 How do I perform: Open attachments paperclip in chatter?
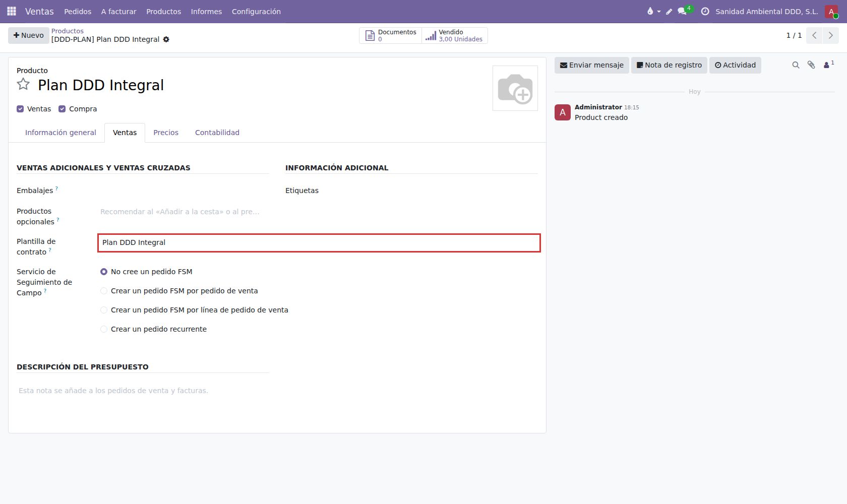(811, 65)
